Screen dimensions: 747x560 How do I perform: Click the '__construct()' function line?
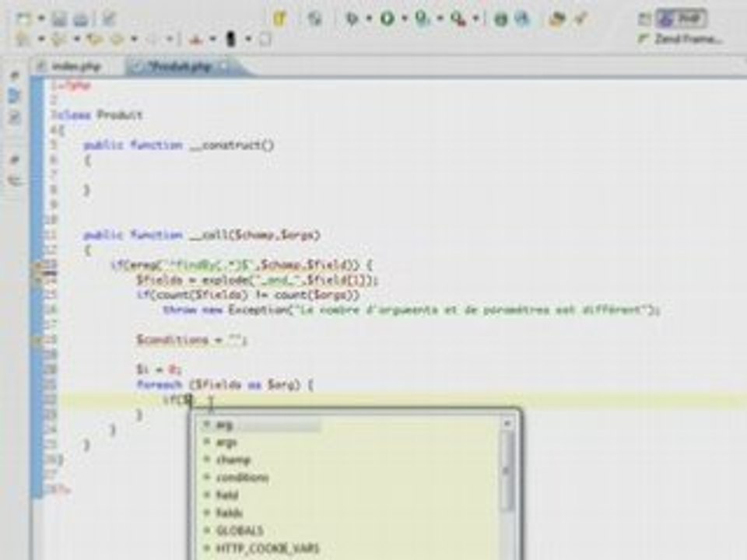click(179, 145)
